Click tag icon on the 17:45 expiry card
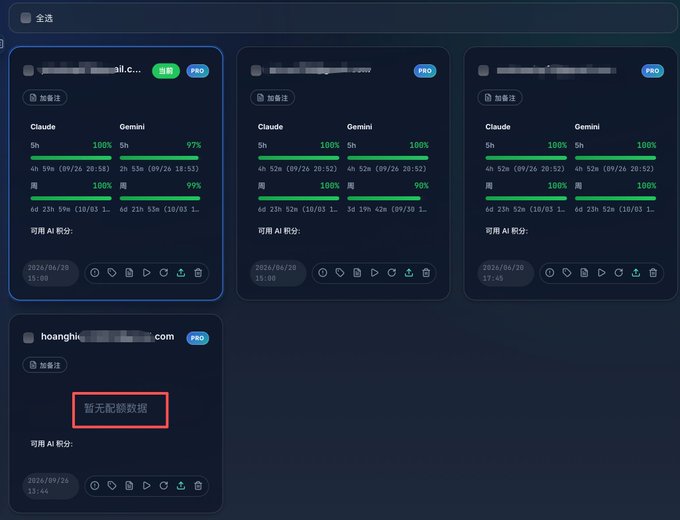 (567, 273)
